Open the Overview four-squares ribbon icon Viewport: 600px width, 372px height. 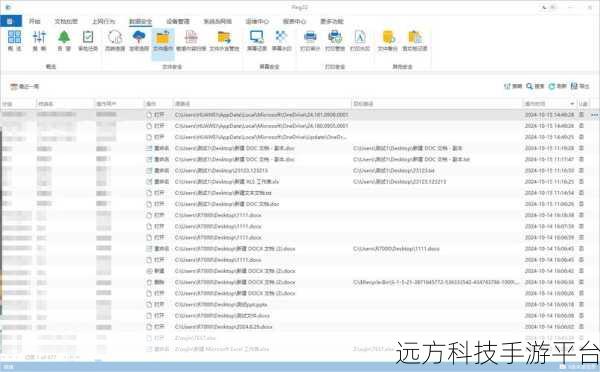click(15, 41)
